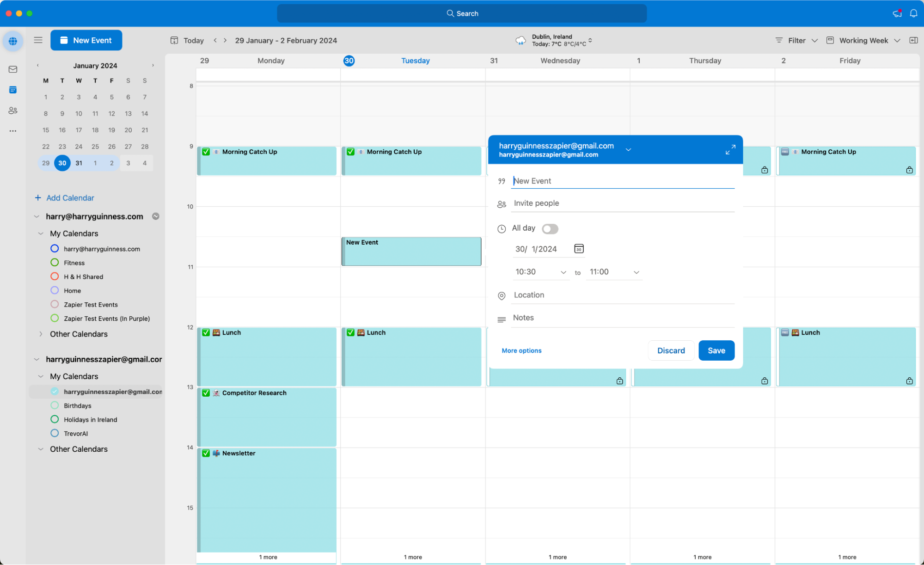Open the Mail icon in sidebar

tap(13, 69)
